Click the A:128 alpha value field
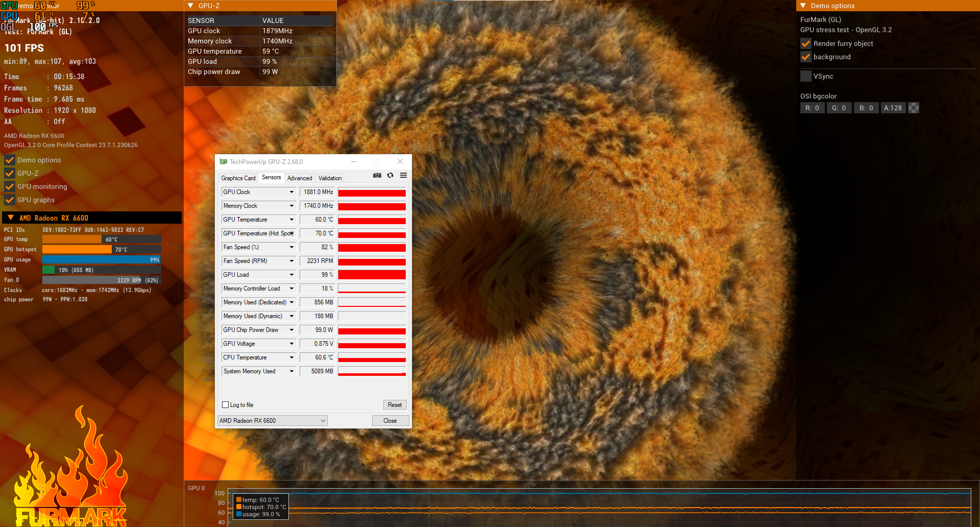This screenshot has width=980, height=527. (x=893, y=108)
